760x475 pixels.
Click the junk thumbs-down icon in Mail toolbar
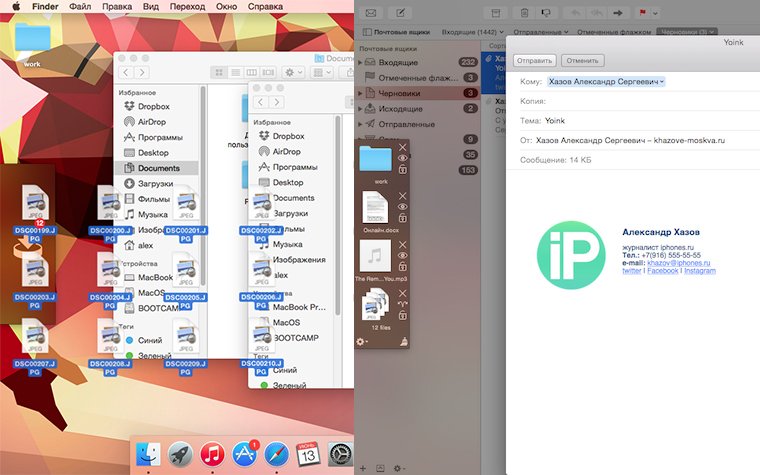546,13
